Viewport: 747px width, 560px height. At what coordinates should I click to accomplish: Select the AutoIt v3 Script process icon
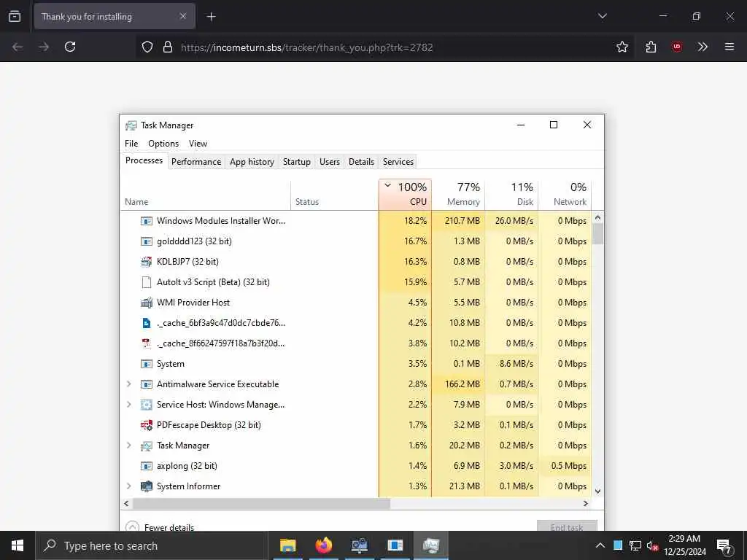pos(146,282)
